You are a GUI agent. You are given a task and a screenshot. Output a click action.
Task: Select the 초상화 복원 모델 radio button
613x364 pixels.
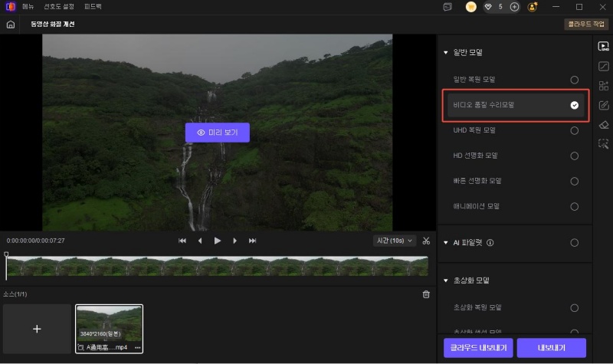574,308
